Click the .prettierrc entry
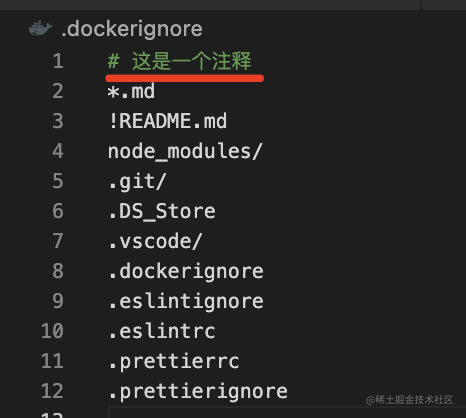This screenshot has width=466, height=418. pos(174,362)
